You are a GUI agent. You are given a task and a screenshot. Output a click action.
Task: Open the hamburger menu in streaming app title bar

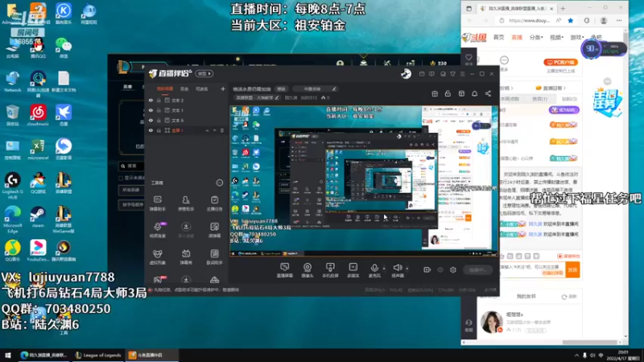pyautogui.click(x=462, y=74)
